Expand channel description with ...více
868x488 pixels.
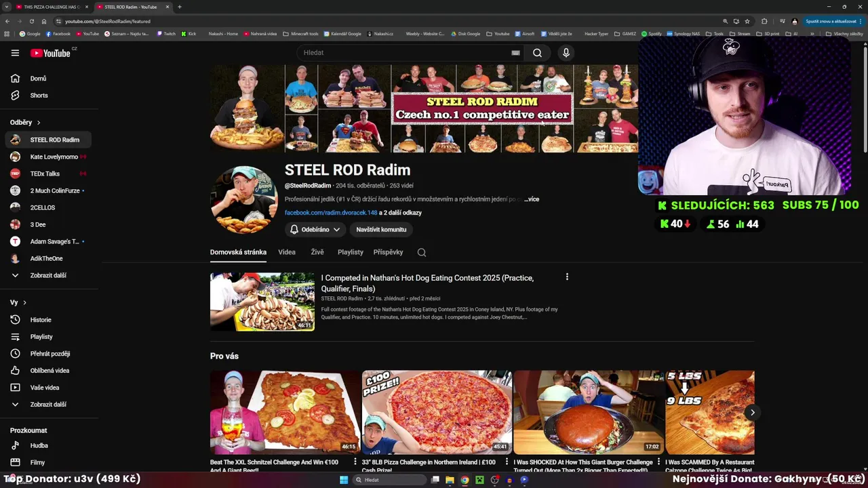coord(532,199)
